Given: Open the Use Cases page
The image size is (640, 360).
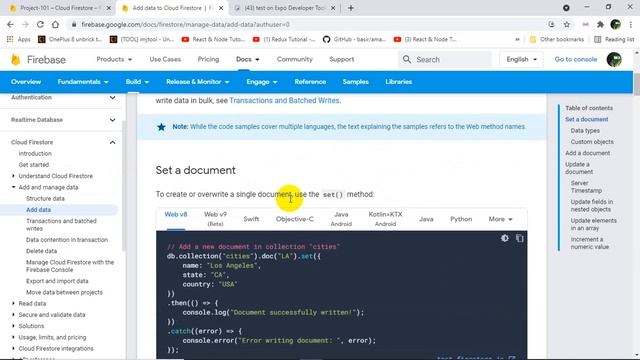Looking at the screenshot, I should click(x=165, y=59).
